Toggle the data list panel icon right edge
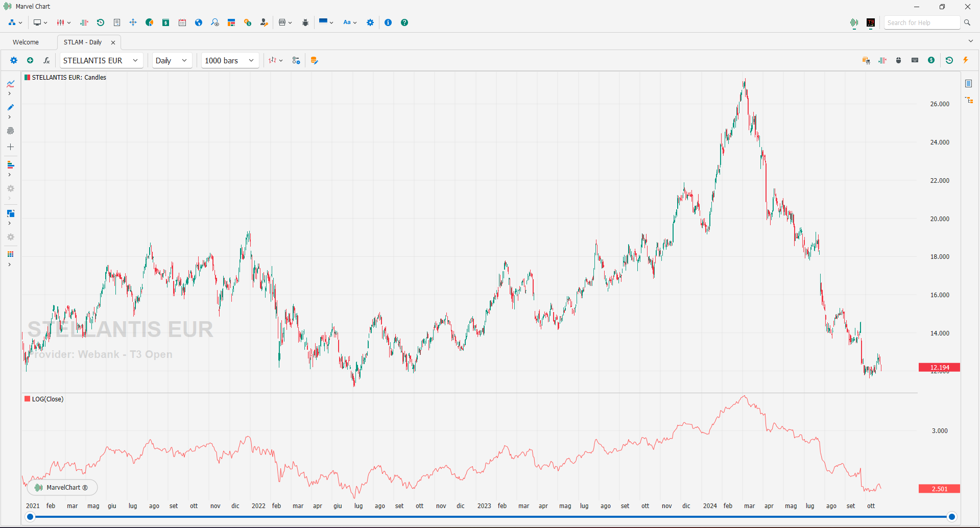This screenshot has height=528, width=980. pyautogui.click(x=969, y=83)
